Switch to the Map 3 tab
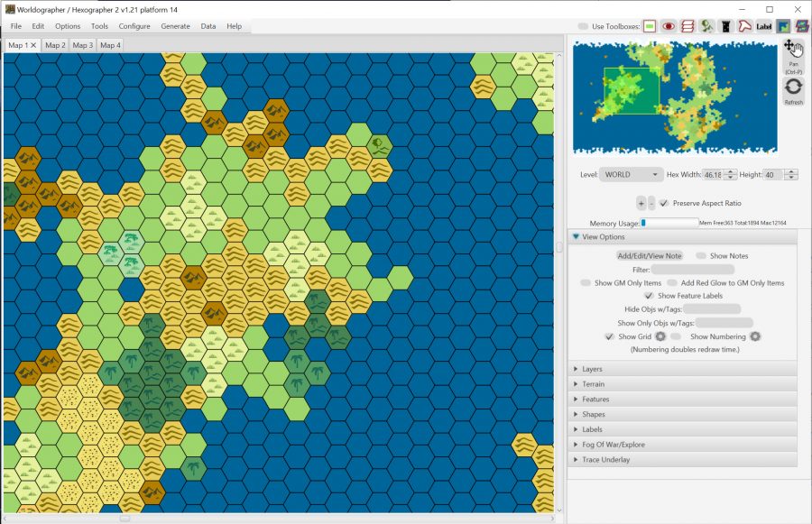This screenshot has width=812, height=524. point(82,44)
